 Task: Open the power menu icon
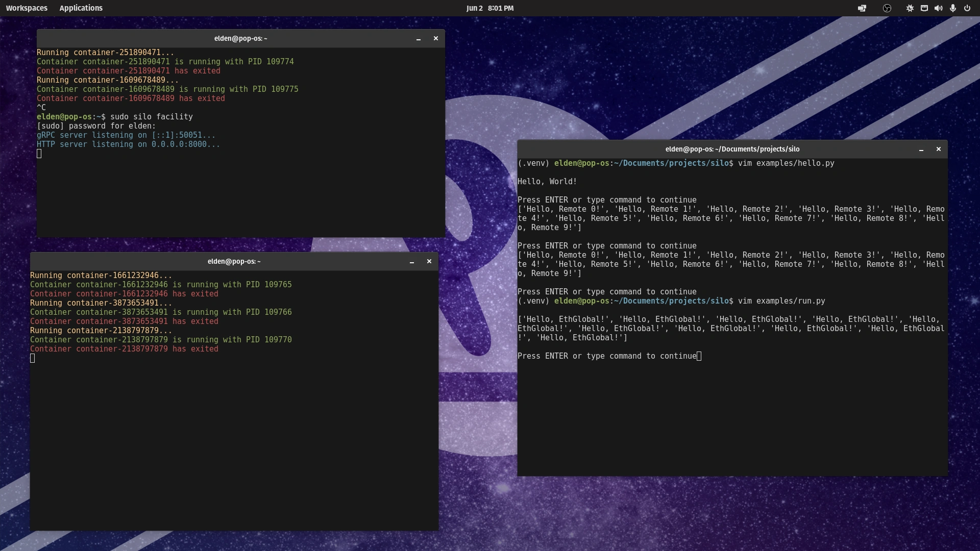(x=967, y=8)
